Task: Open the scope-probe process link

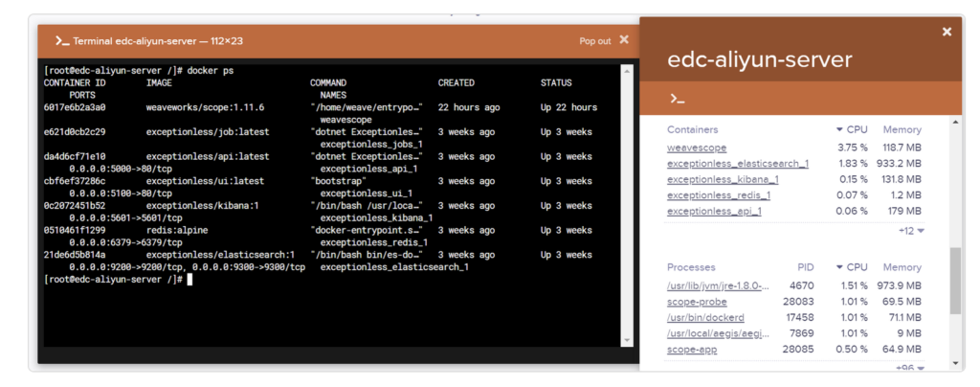Action: coord(697,302)
